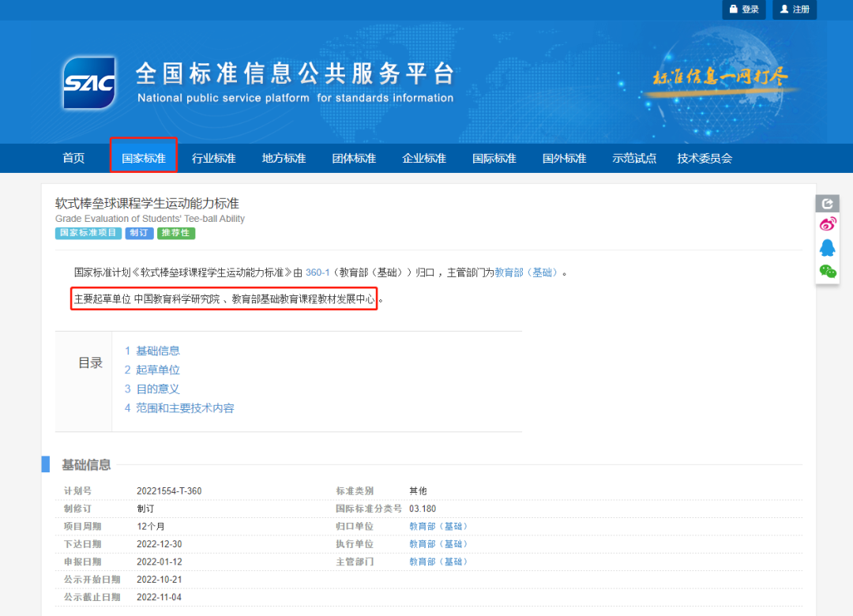
Task: Jump to 2 起草单位 in the contents
Action: (x=152, y=370)
